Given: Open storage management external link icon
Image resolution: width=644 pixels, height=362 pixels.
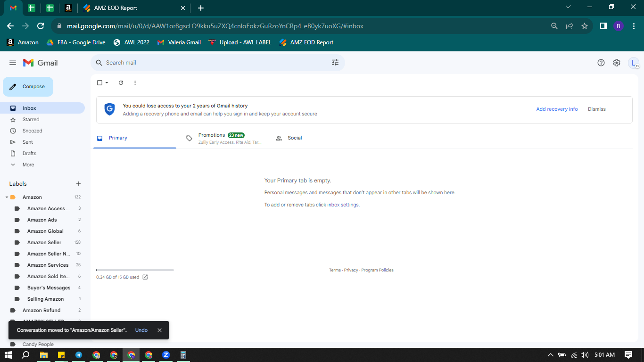Looking at the screenshot, I should coord(145,277).
